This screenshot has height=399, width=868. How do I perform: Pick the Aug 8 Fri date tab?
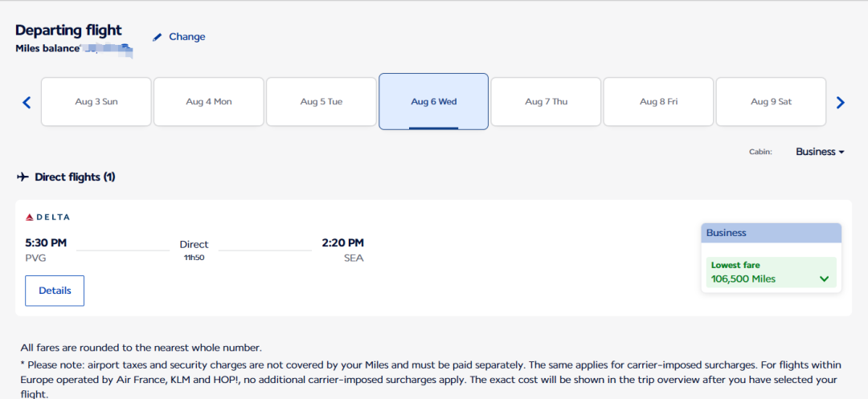click(x=659, y=102)
